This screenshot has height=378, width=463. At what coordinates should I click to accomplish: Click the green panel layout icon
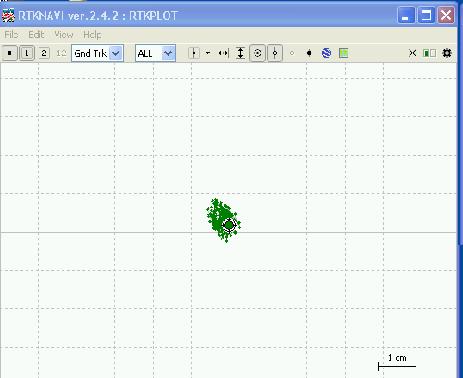pos(429,53)
